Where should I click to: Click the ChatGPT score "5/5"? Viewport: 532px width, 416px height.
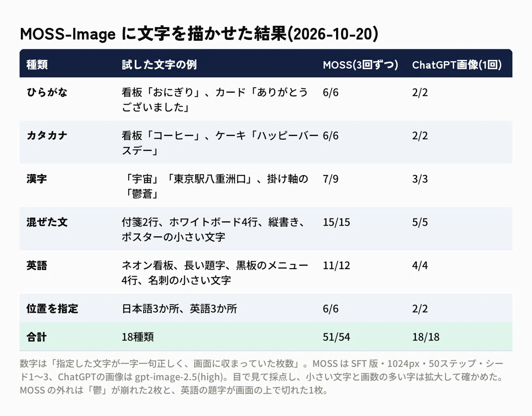point(420,222)
